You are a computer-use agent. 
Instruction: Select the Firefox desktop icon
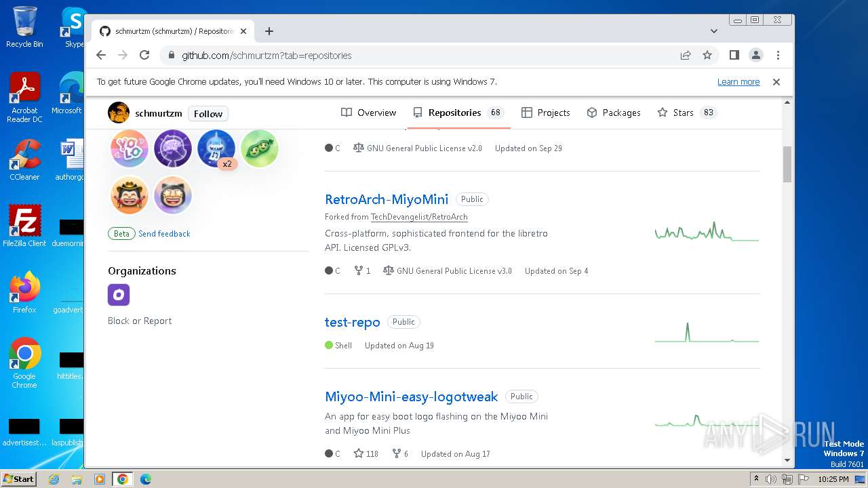click(x=24, y=292)
